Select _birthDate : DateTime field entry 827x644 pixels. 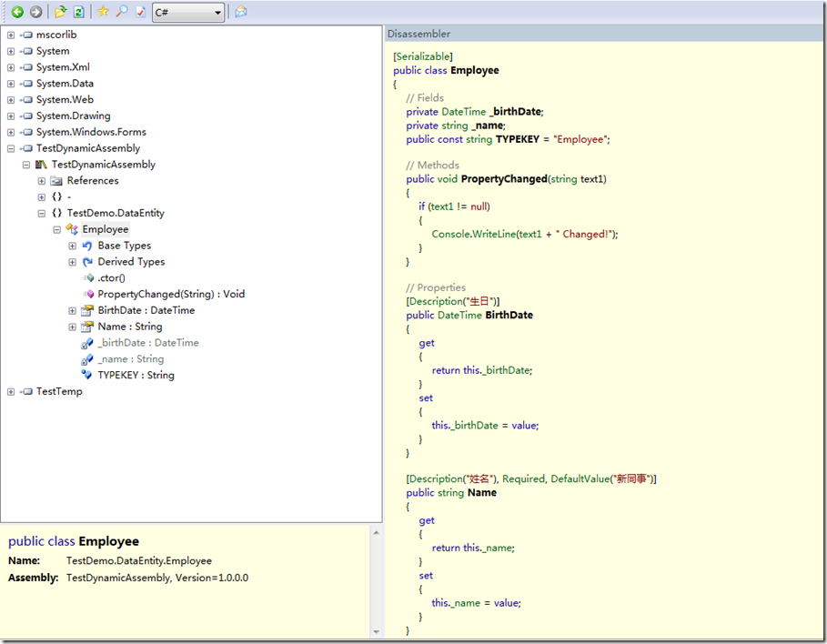coord(148,343)
